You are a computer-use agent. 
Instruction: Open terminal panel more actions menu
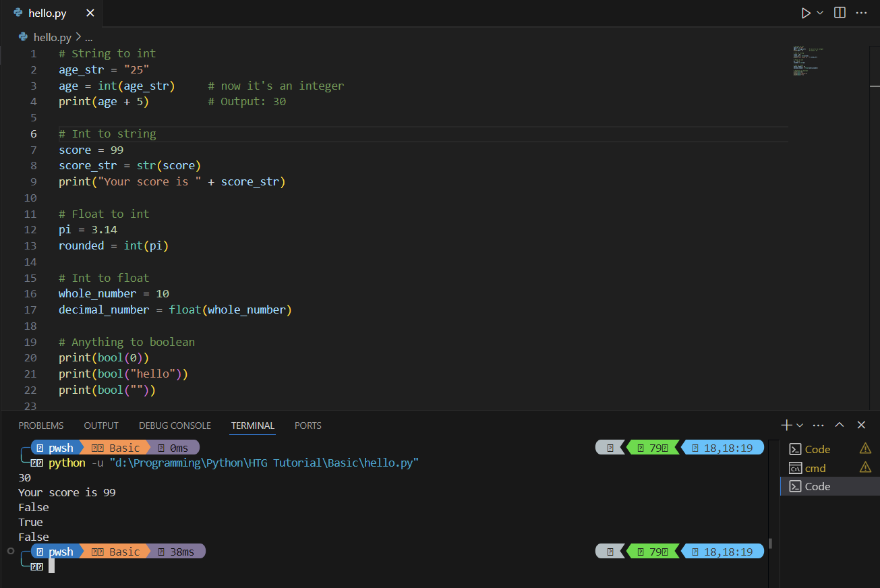pos(819,425)
